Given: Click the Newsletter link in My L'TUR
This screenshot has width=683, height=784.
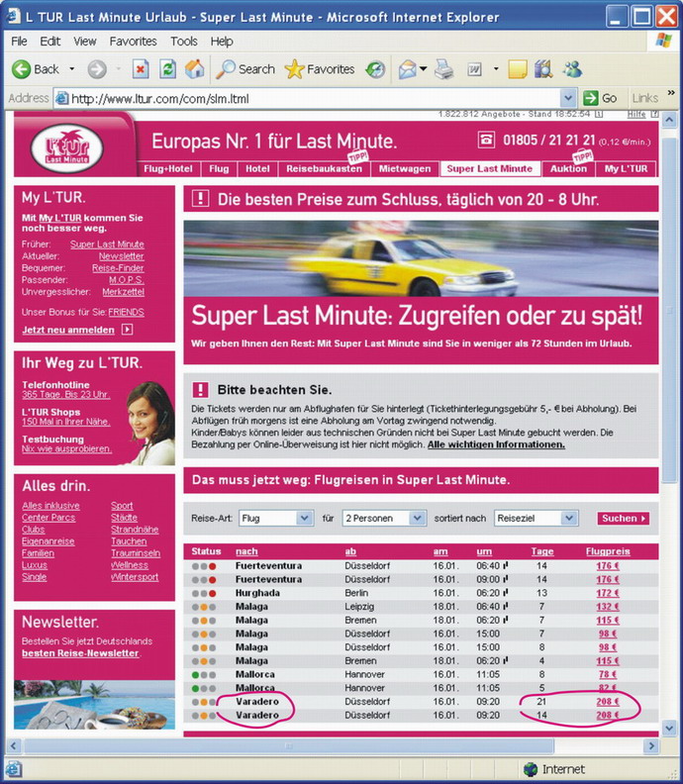Looking at the screenshot, I should (x=121, y=256).
